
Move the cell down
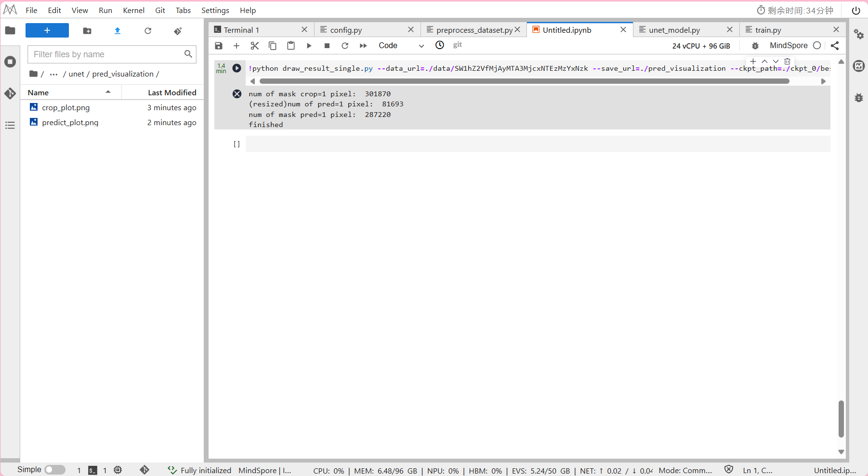tap(776, 62)
